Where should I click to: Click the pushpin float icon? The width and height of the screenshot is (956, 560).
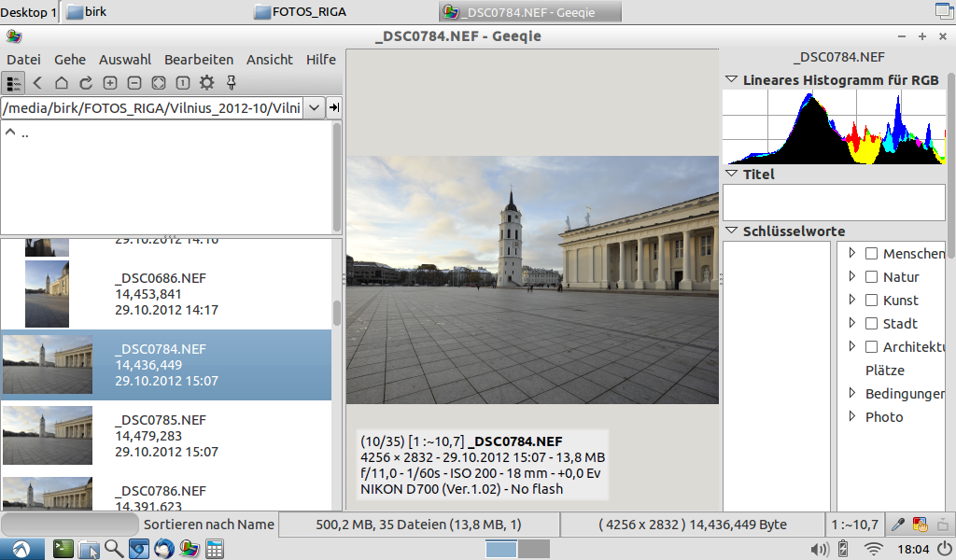232,83
